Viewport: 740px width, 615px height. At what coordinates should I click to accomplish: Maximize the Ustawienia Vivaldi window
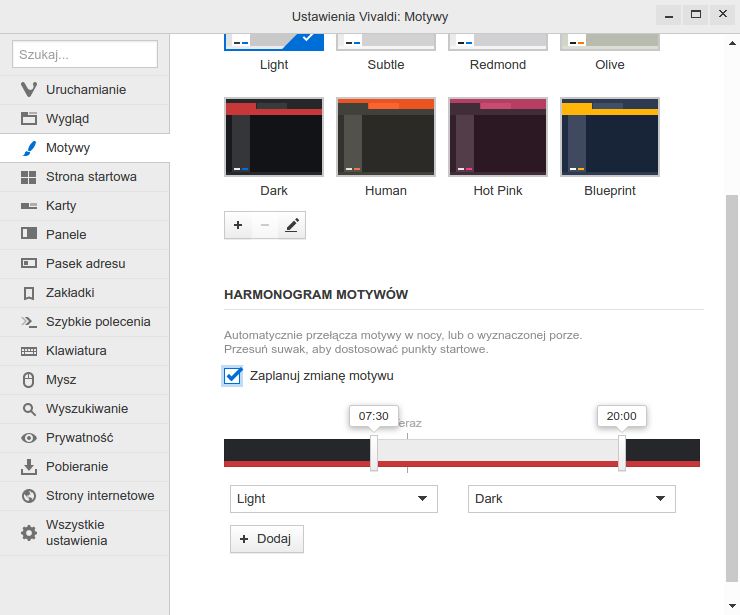pos(696,15)
